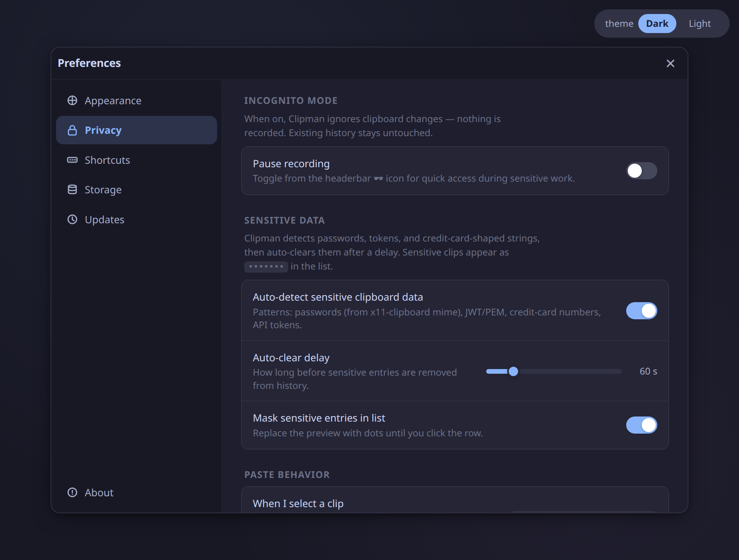Viewport: 739px width, 560px height.
Task: Click the Shortcuts keyboard icon
Action: click(x=72, y=160)
